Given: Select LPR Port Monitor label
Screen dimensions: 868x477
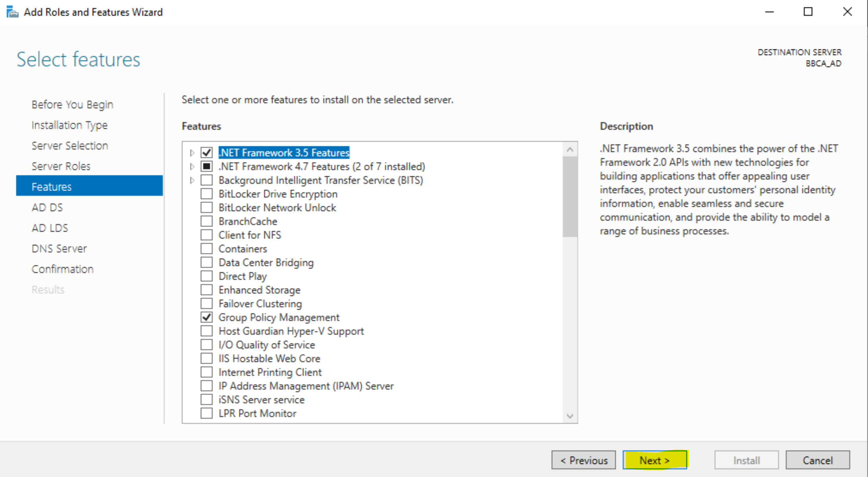Looking at the screenshot, I should (x=257, y=413).
